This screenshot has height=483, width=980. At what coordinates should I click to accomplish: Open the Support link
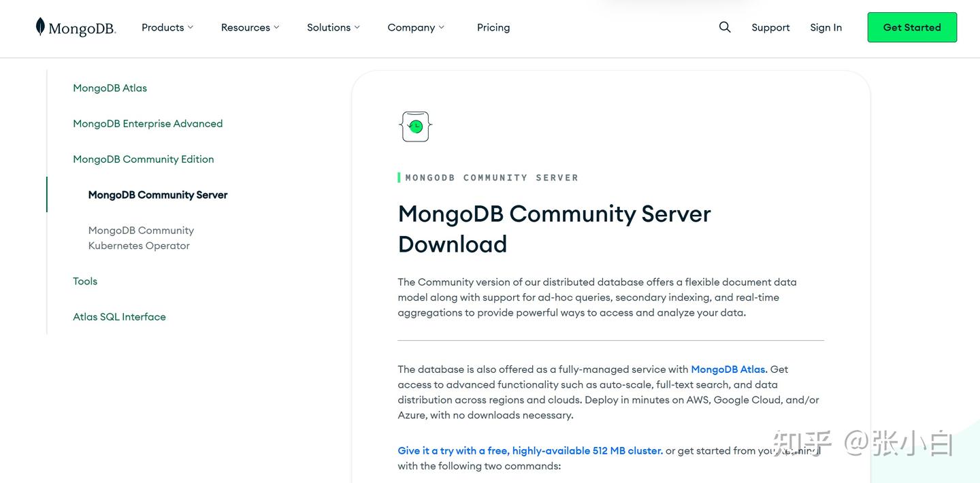click(x=770, y=27)
